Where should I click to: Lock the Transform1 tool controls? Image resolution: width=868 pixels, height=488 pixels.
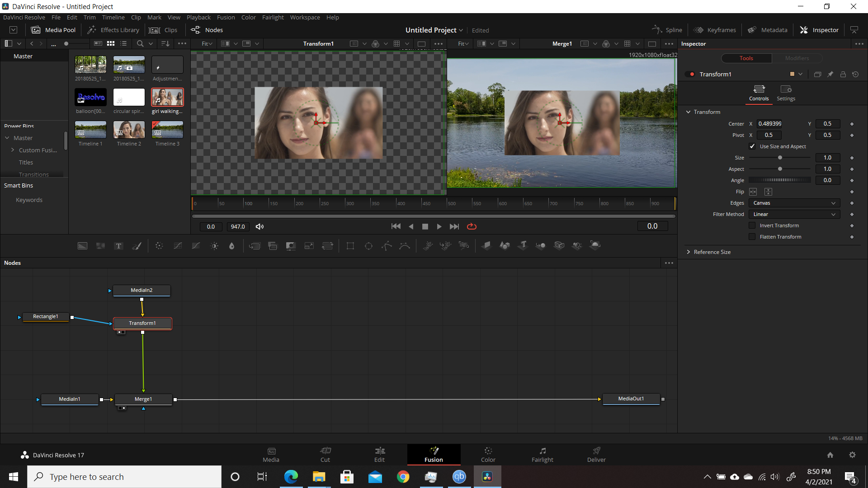coord(843,74)
